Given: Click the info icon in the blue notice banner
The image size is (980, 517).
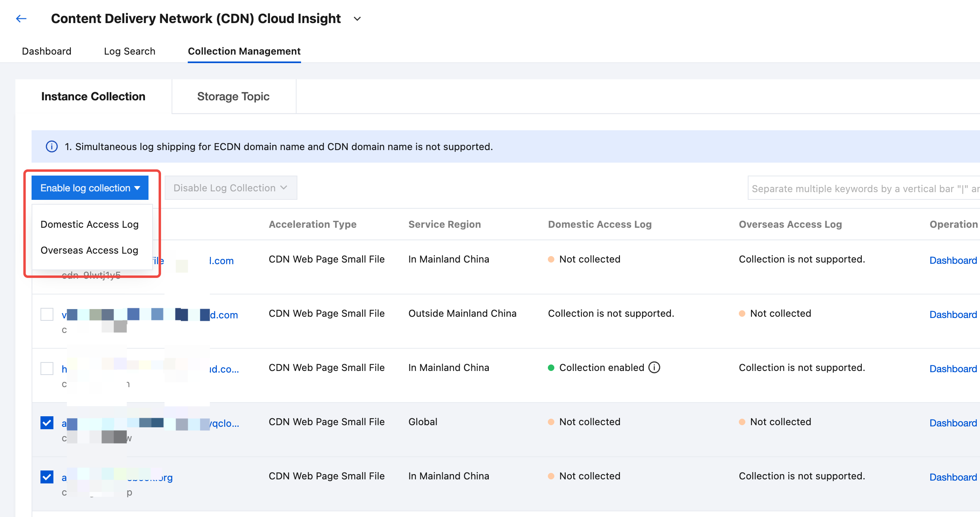Looking at the screenshot, I should pos(52,146).
